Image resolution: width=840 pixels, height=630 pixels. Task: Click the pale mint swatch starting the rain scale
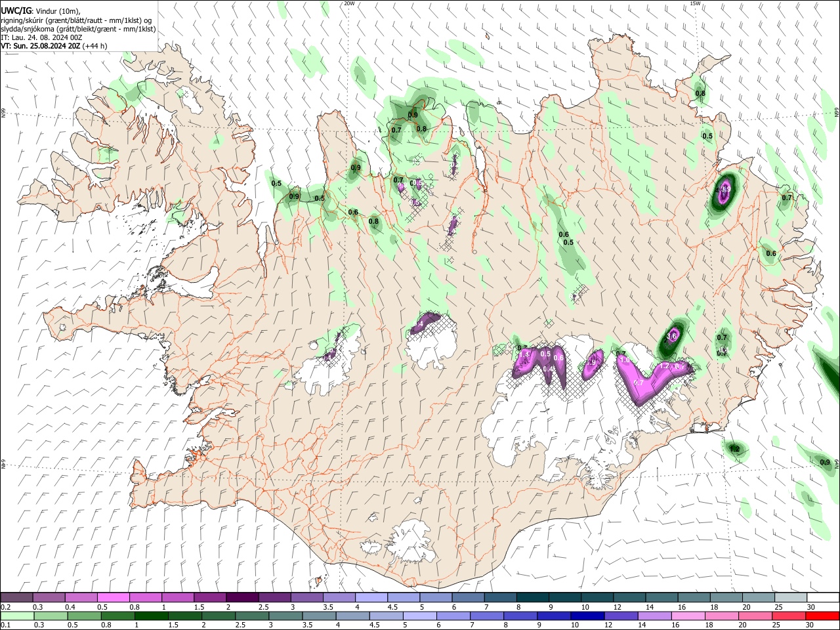tap(16, 616)
